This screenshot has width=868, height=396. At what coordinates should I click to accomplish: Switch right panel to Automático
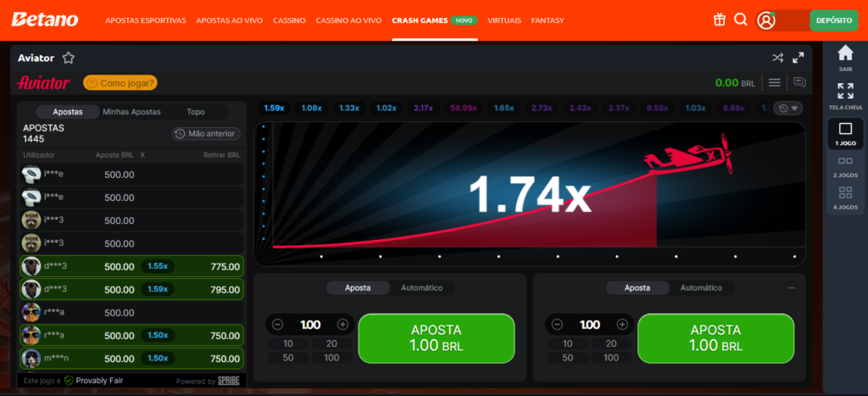coord(701,288)
